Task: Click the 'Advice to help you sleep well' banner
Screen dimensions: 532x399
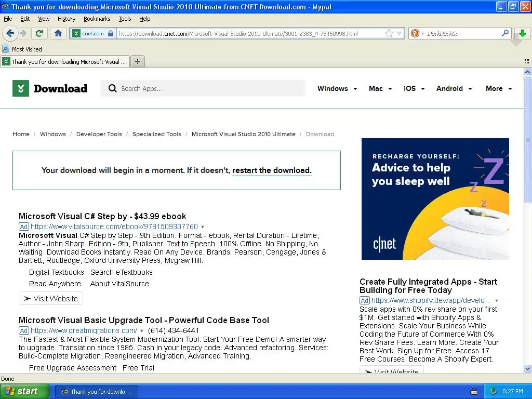Action: (435, 199)
